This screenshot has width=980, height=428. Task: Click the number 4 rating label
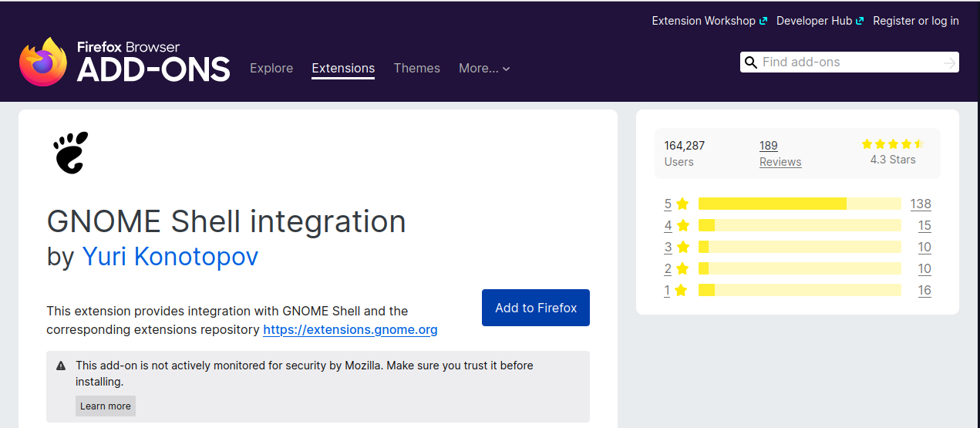pyautogui.click(x=668, y=225)
